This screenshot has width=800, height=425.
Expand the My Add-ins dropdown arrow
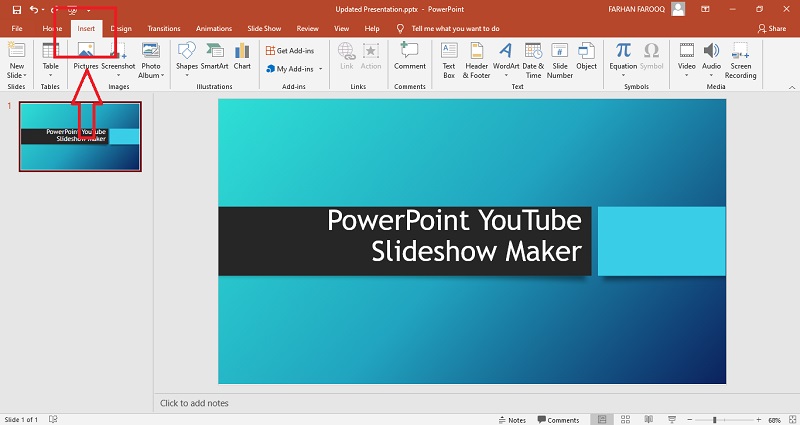tap(320, 69)
